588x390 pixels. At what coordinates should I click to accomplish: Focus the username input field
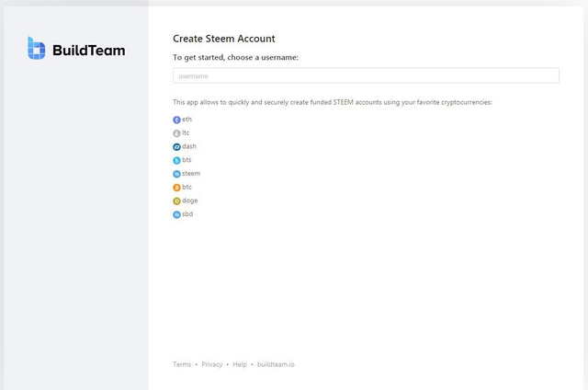tap(366, 75)
